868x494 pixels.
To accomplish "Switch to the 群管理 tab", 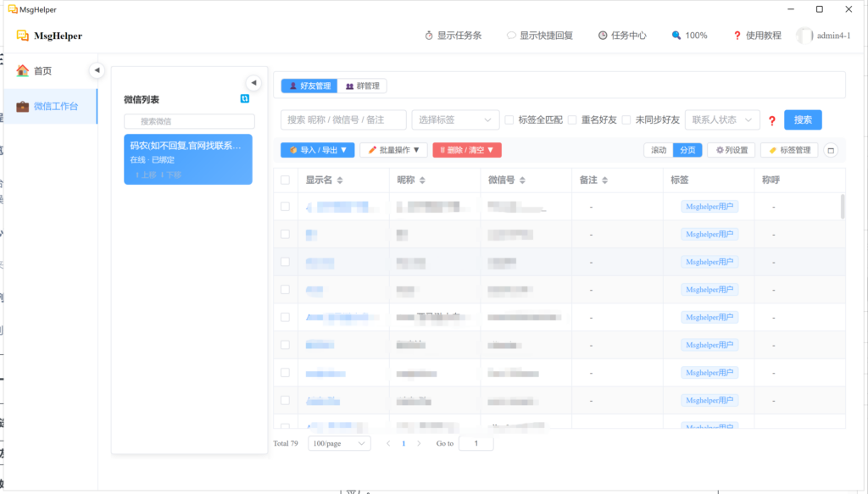I will click(x=363, y=86).
